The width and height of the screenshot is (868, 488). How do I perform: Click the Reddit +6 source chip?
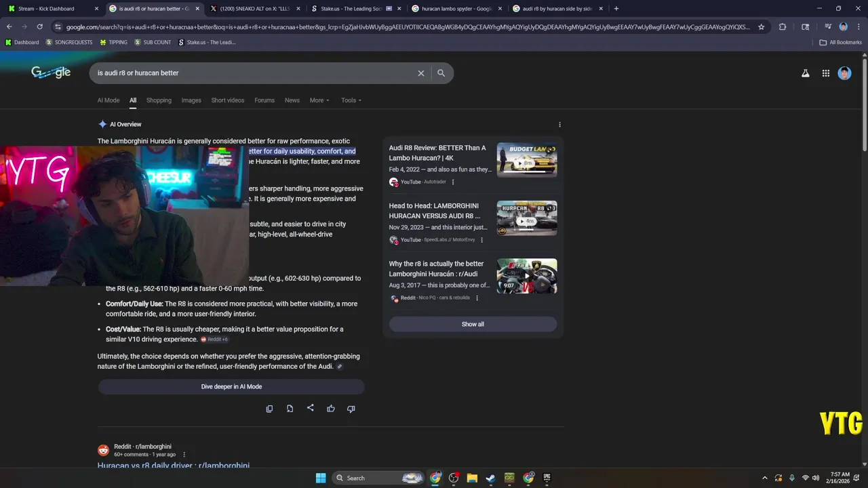click(214, 340)
